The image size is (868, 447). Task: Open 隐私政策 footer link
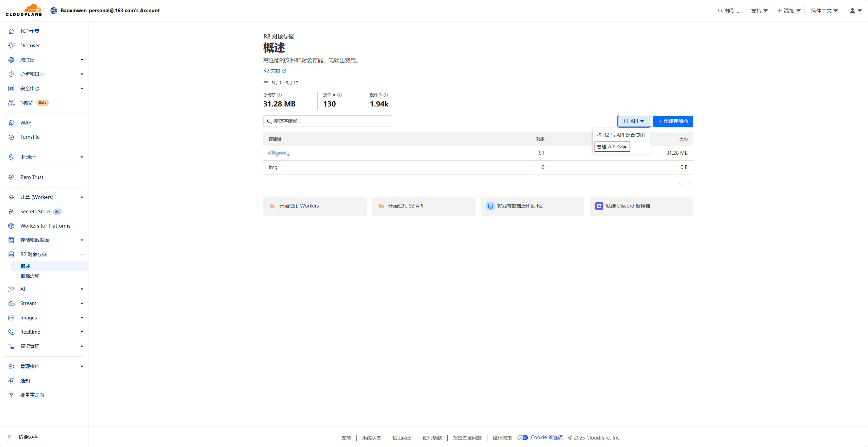coord(502,438)
